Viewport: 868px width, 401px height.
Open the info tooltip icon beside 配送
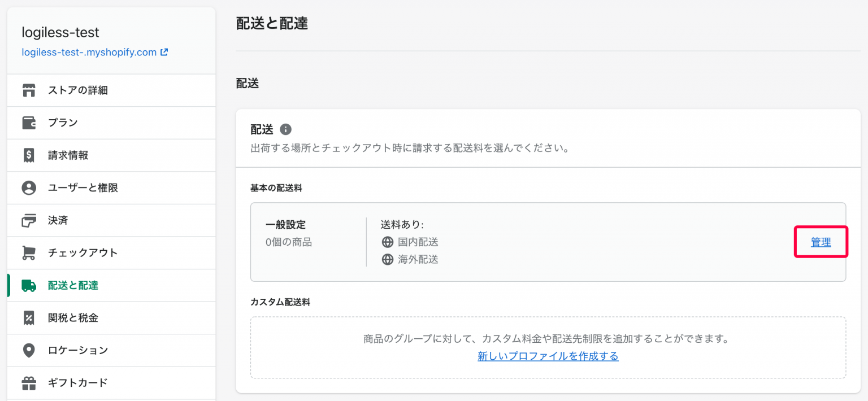tap(285, 129)
